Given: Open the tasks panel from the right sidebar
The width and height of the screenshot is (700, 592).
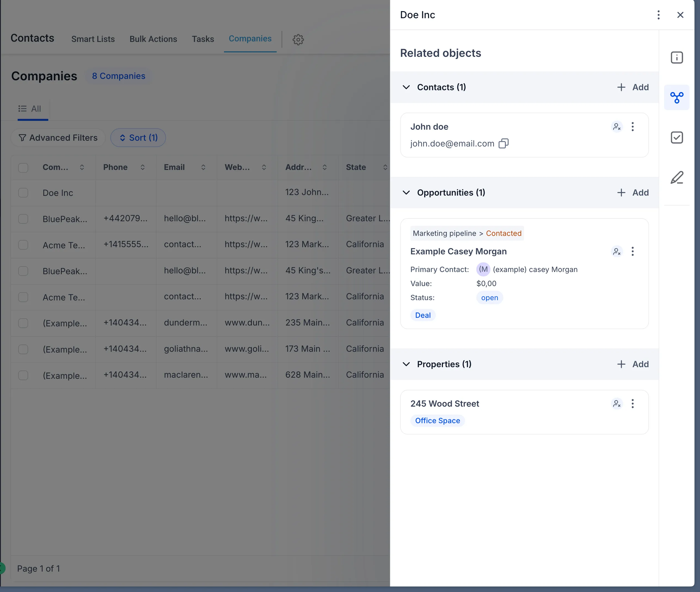Looking at the screenshot, I should (x=677, y=137).
